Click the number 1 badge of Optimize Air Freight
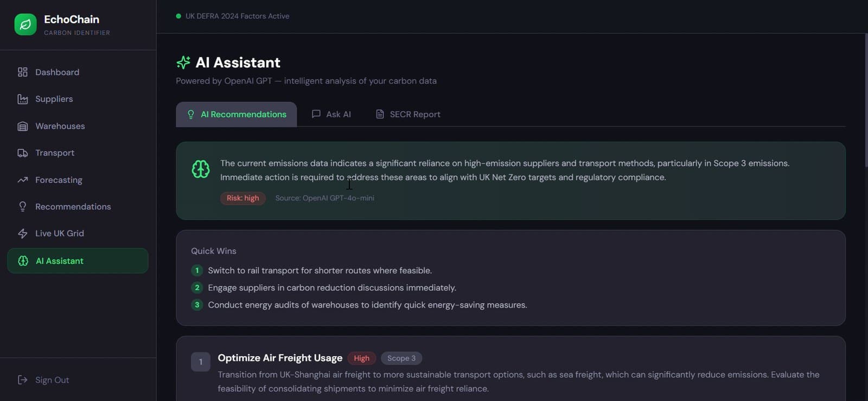The image size is (868, 401). [201, 362]
